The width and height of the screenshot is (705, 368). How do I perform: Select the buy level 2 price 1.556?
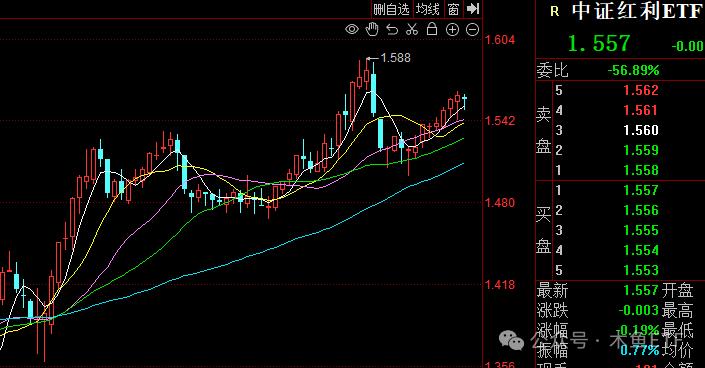click(x=641, y=211)
